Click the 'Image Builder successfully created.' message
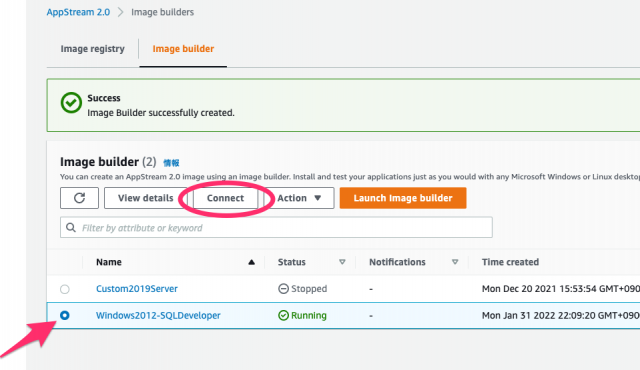 pos(161,113)
